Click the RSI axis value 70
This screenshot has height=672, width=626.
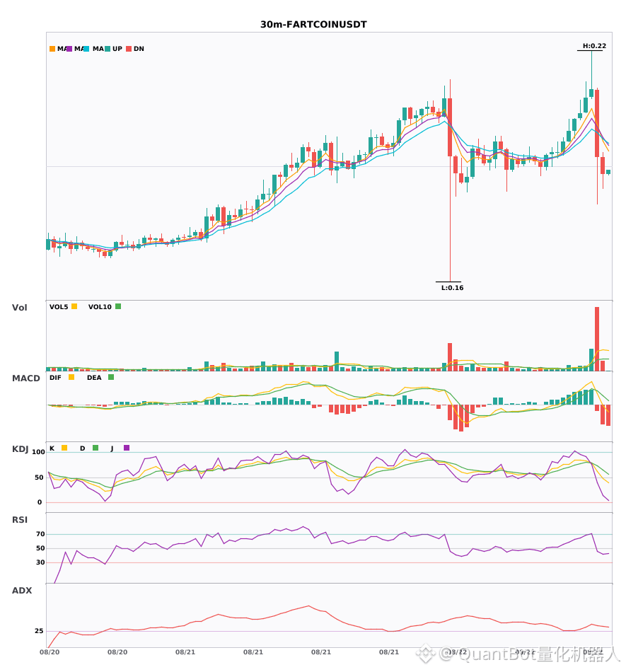40,534
